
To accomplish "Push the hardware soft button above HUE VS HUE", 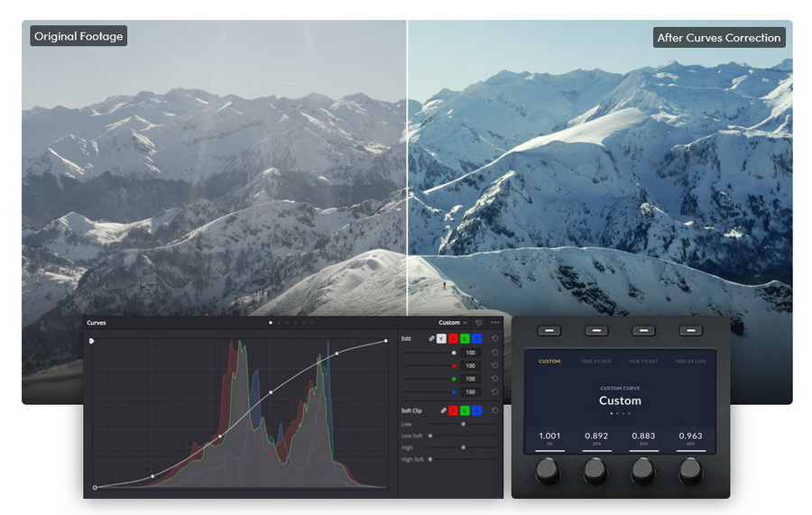I will pos(596,330).
